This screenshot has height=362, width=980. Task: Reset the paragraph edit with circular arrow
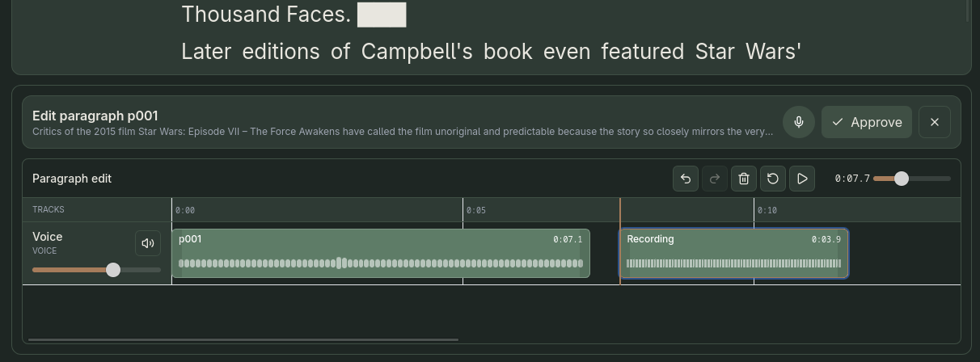773,179
